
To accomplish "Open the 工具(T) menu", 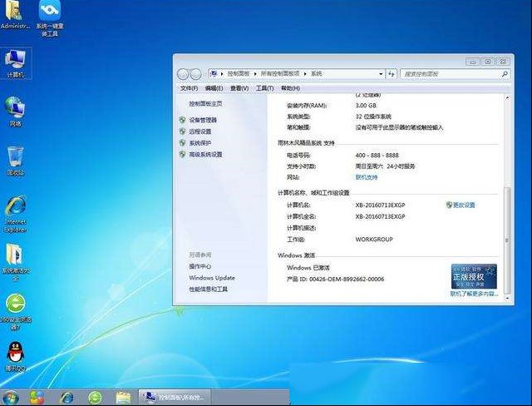I will tap(264, 88).
